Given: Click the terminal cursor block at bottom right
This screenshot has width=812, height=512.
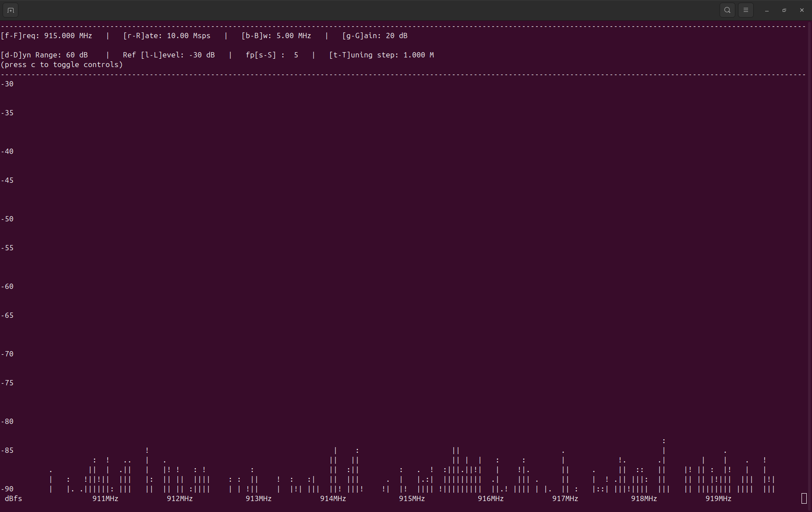Looking at the screenshot, I should click(x=804, y=498).
